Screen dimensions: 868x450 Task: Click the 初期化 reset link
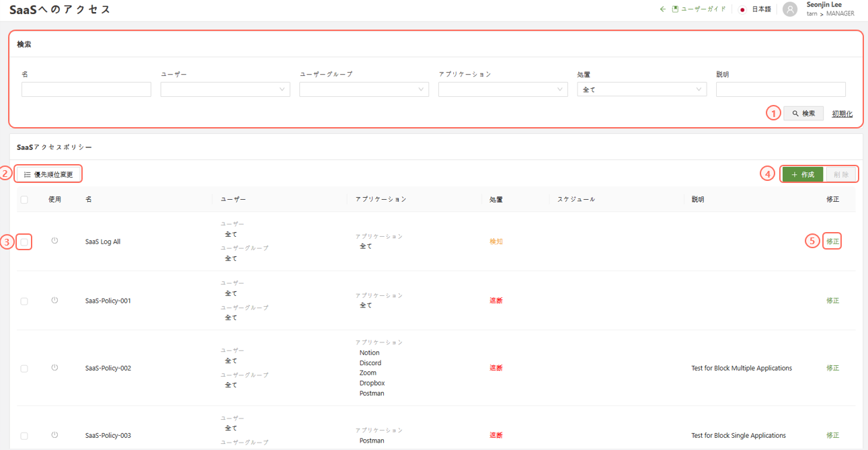(x=842, y=114)
